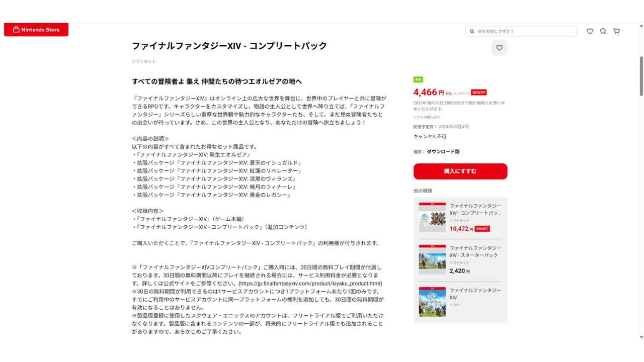Image resolution: width=644 pixels, height=362 pixels.
Task: Click the wishlist heart icon in header
Action: click(590, 31)
